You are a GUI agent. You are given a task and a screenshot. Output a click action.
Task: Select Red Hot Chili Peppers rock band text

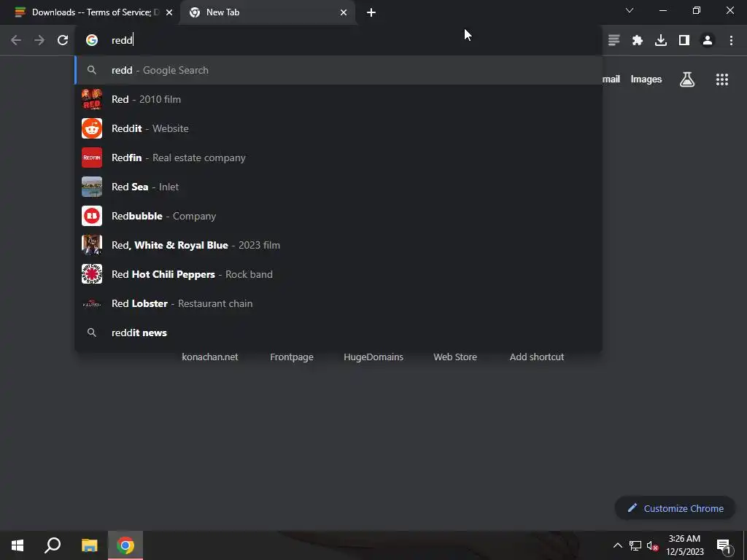(x=192, y=274)
